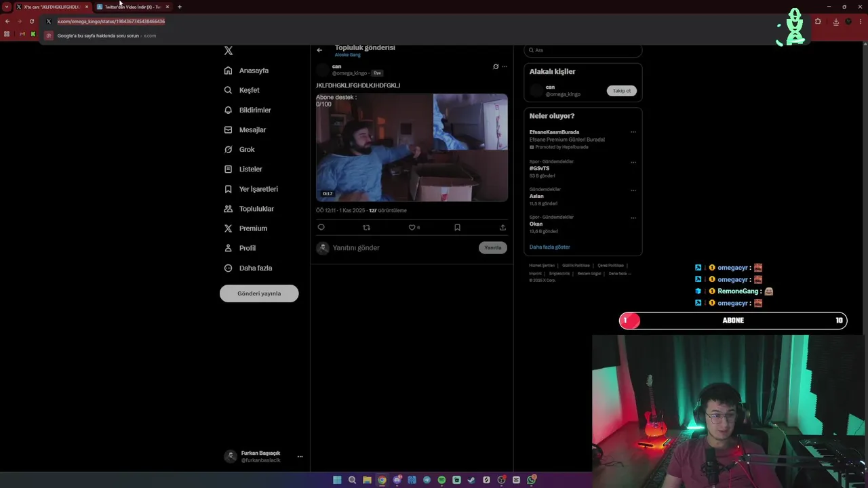Open Steam from the taskbar
Image resolution: width=868 pixels, height=488 pixels.
click(471, 480)
